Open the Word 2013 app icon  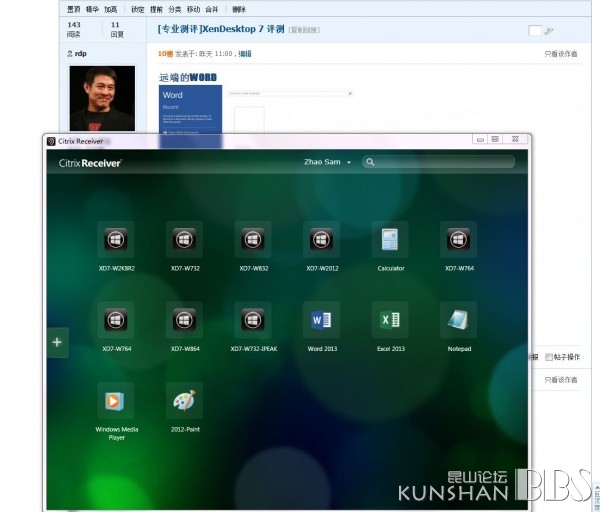click(321, 320)
